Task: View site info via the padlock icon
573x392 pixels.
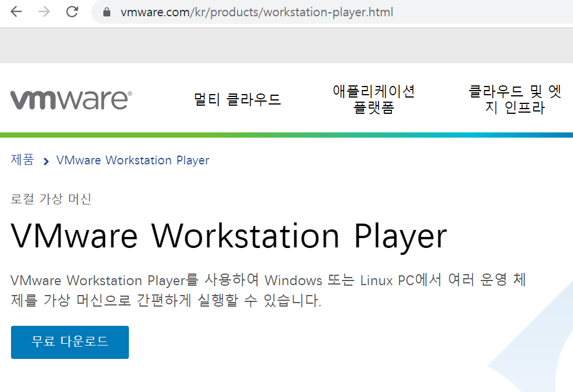Action: tap(107, 12)
